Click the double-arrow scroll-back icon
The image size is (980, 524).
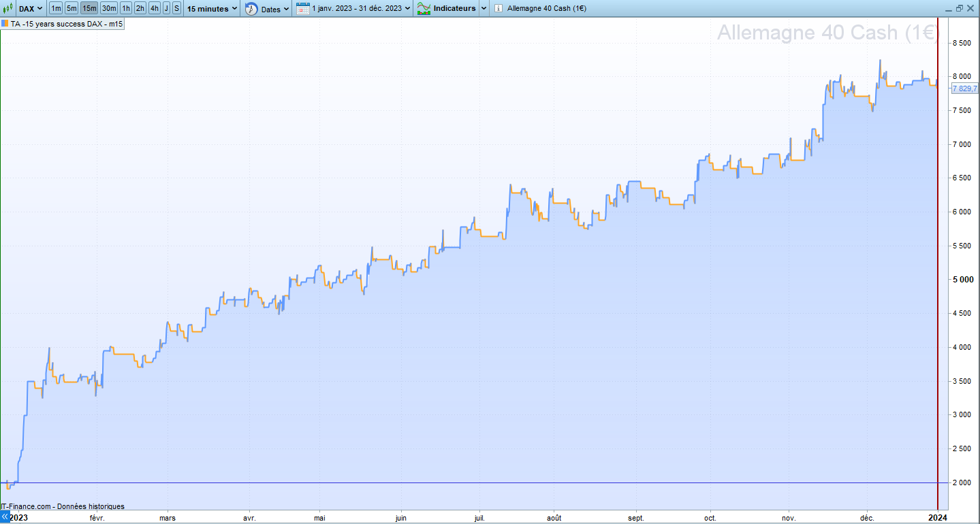[x=5, y=517]
